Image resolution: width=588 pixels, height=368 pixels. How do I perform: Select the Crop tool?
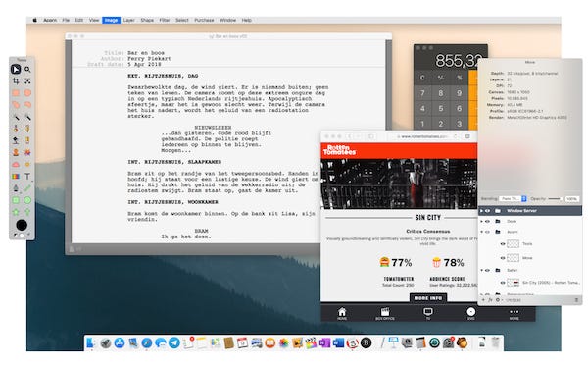(x=16, y=80)
